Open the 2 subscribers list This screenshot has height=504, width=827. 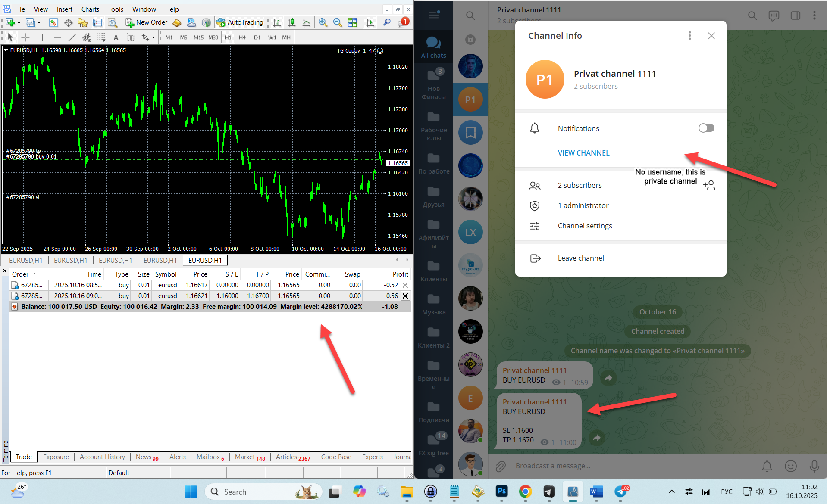pos(580,185)
